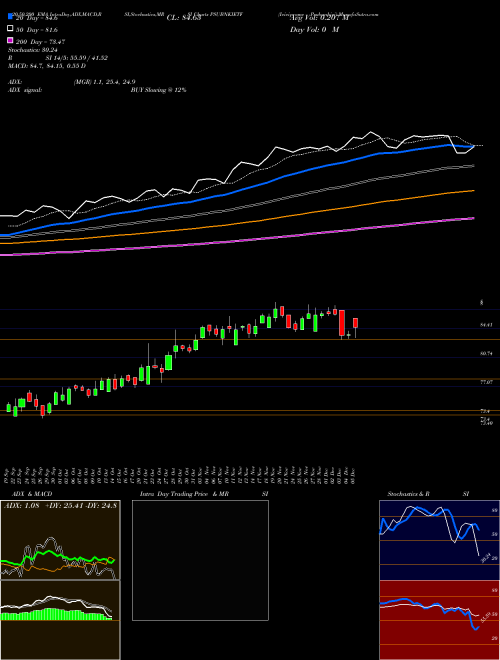
Task: Click the 'Day Vol: 0 M' label
Action: pyautogui.click(x=314, y=29)
